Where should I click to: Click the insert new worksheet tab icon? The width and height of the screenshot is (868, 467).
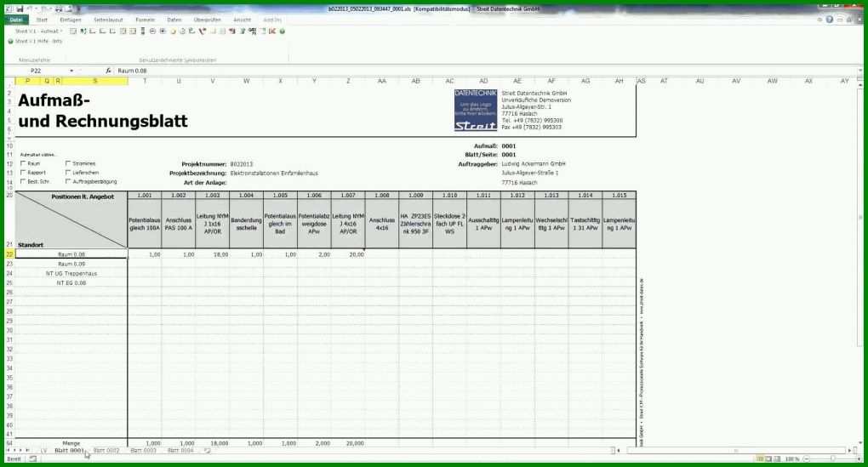208,451
